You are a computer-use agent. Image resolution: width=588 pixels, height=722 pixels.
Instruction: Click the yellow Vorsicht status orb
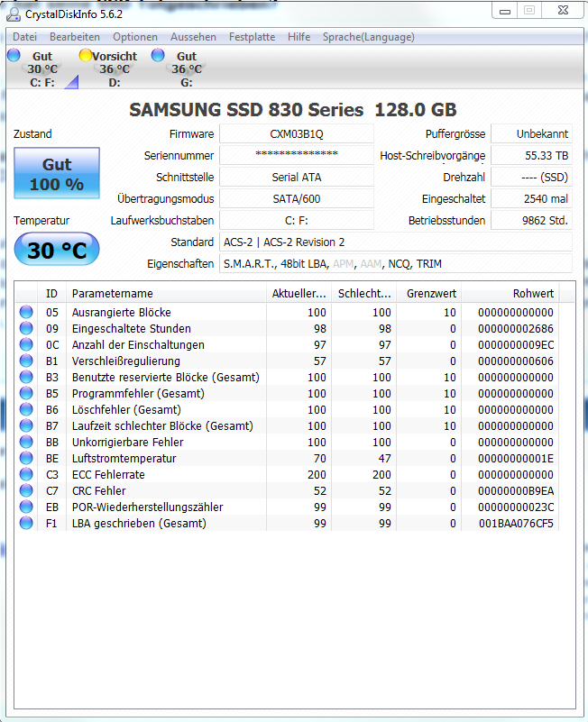tap(86, 55)
